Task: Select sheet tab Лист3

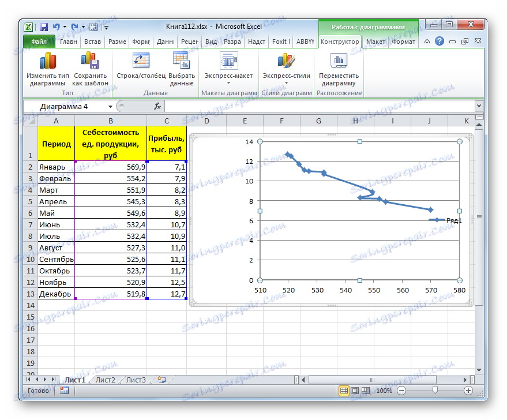Action: coord(136,380)
